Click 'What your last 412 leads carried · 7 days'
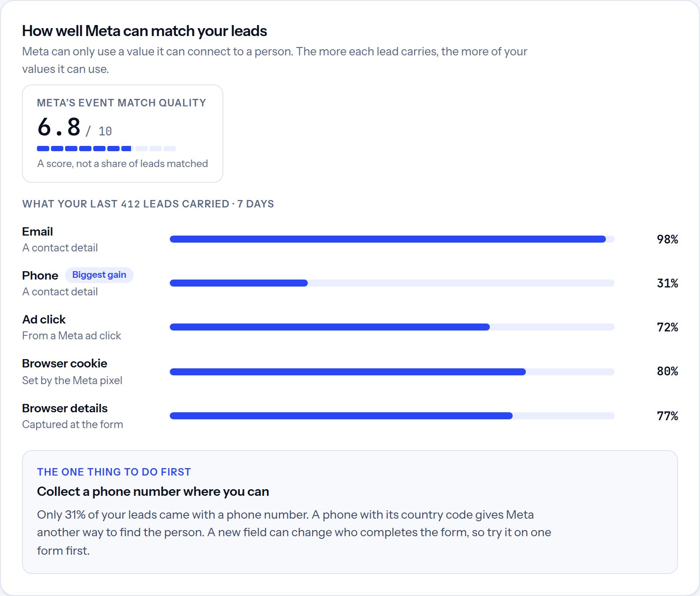This screenshot has height=596, width=700. point(148,204)
